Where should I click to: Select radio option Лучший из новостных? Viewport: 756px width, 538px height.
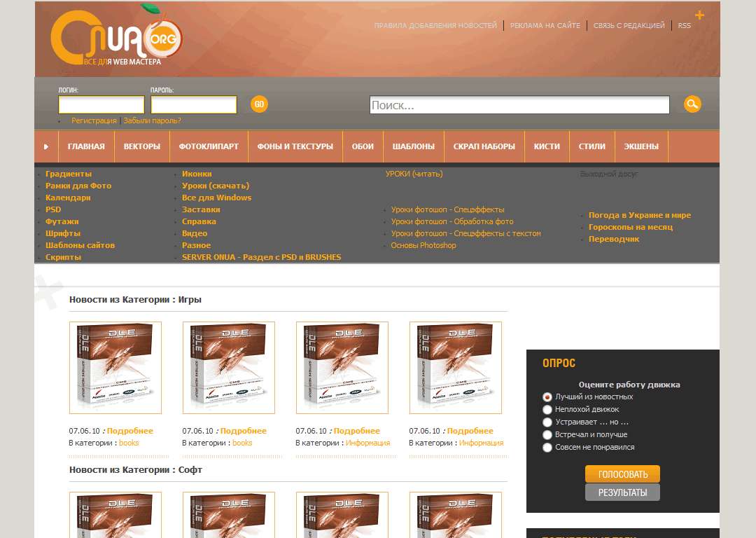coord(547,396)
